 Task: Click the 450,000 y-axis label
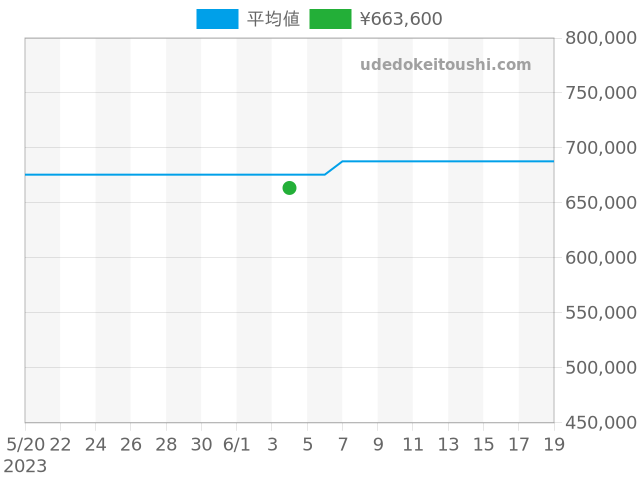(601, 423)
